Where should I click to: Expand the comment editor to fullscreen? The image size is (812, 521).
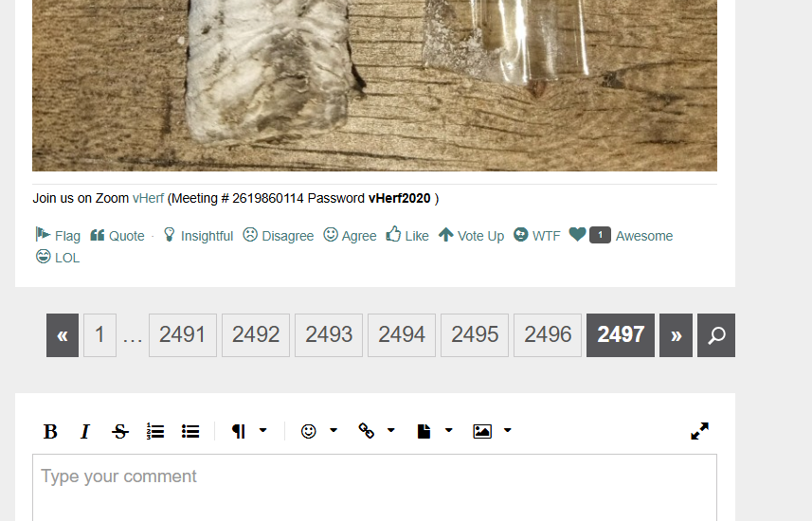(699, 431)
